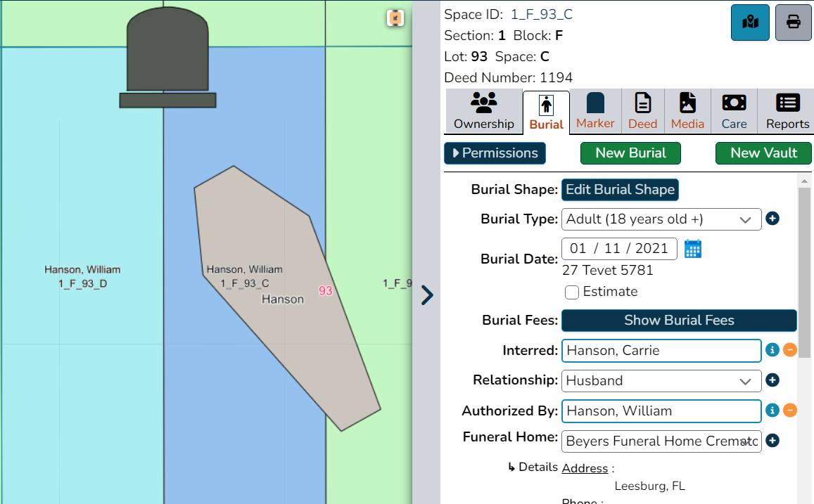The height and width of the screenshot is (504, 814).
Task: Open the Burial Type dropdown
Action: (661, 219)
